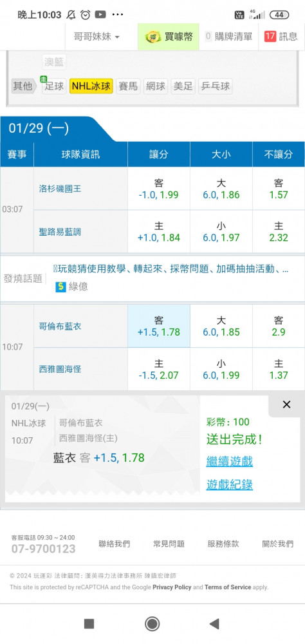Viewport: 305px width, 644px height.
Task: Open the 玩競猜使用教學 hot topic link
Action: point(171,269)
